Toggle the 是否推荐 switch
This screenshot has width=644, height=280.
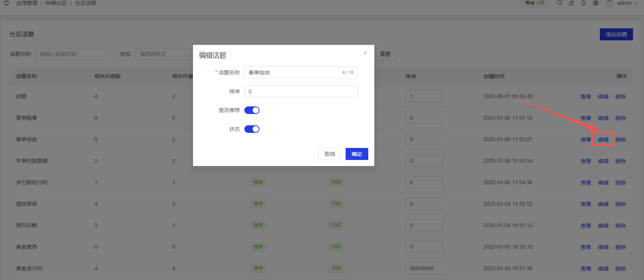tap(252, 110)
